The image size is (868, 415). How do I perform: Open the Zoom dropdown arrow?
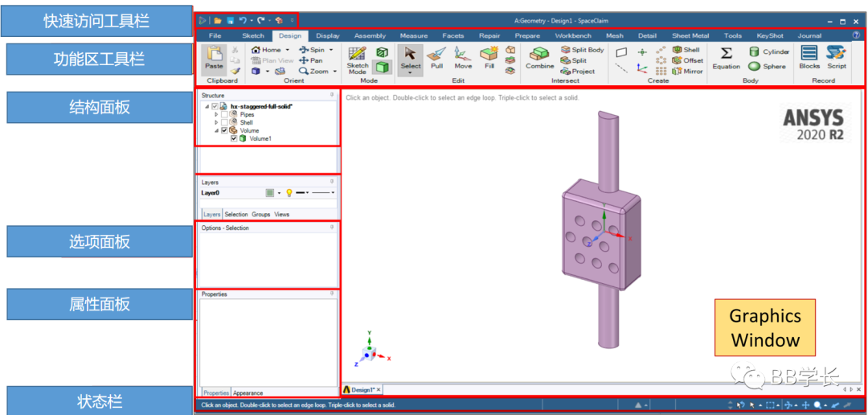coord(335,72)
